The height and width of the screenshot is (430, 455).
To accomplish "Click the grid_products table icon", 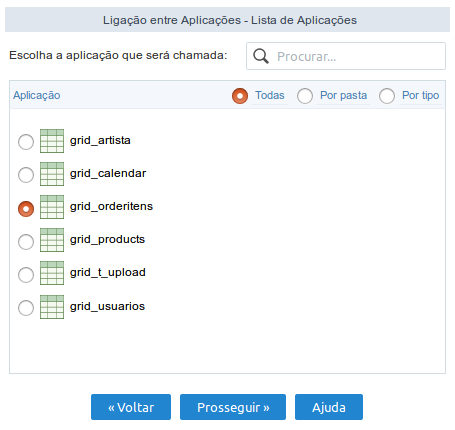I will [x=52, y=240].
